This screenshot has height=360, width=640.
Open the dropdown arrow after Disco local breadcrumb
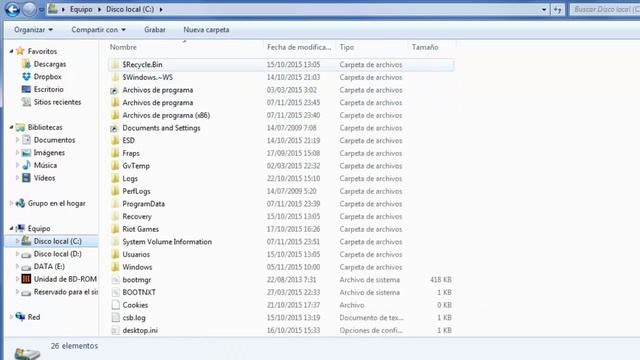coord(161,9)
